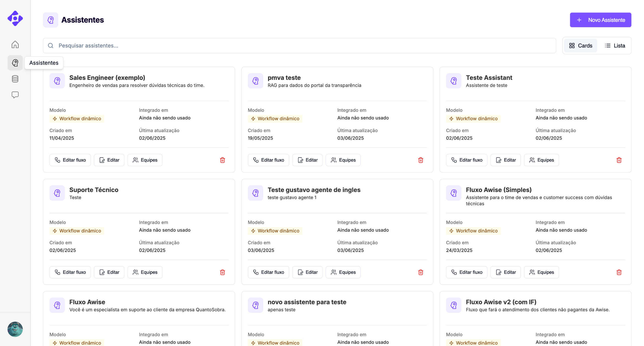Open the user avatar at bottom left
This screenshot has height=346, width=644.
point(15,329)
